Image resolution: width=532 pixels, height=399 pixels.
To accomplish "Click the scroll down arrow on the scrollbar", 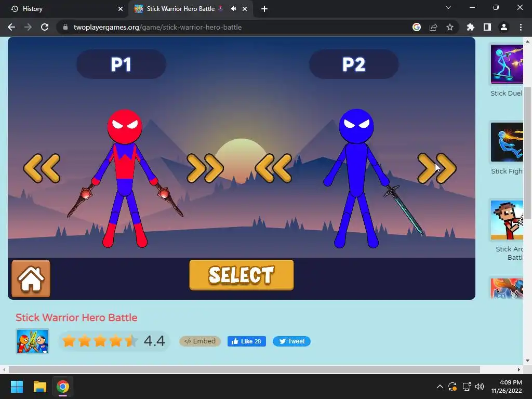I will (x=528, y=361).
